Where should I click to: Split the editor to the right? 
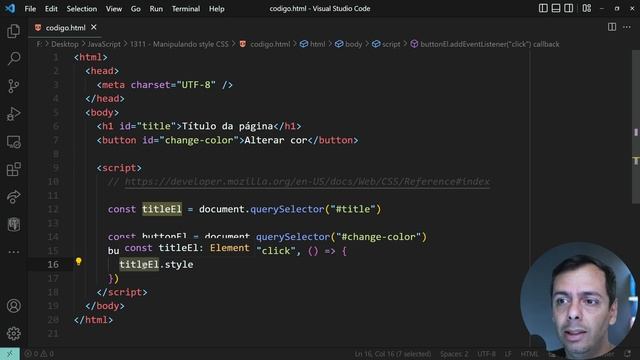(611, 27)
